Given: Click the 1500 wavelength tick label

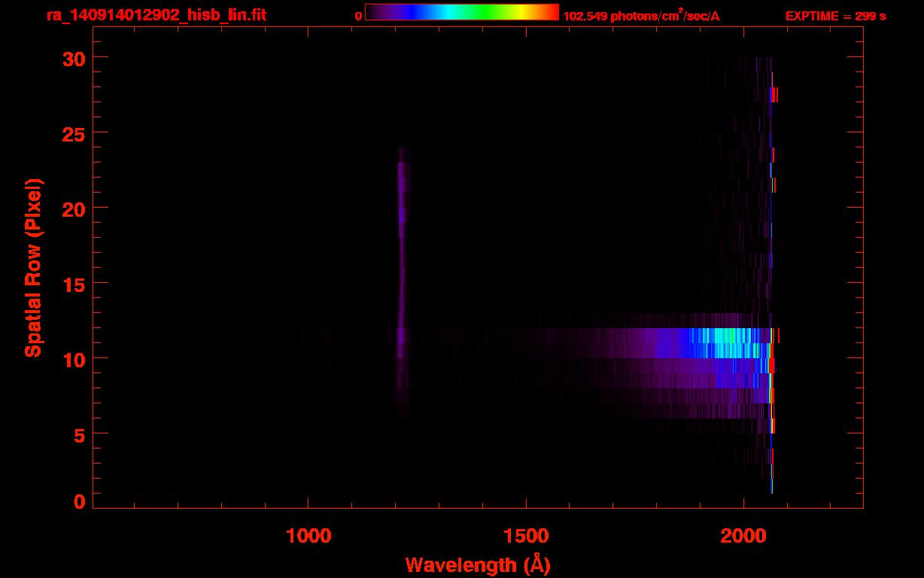Looking at the screenshot, I should (x=525, y=535).
